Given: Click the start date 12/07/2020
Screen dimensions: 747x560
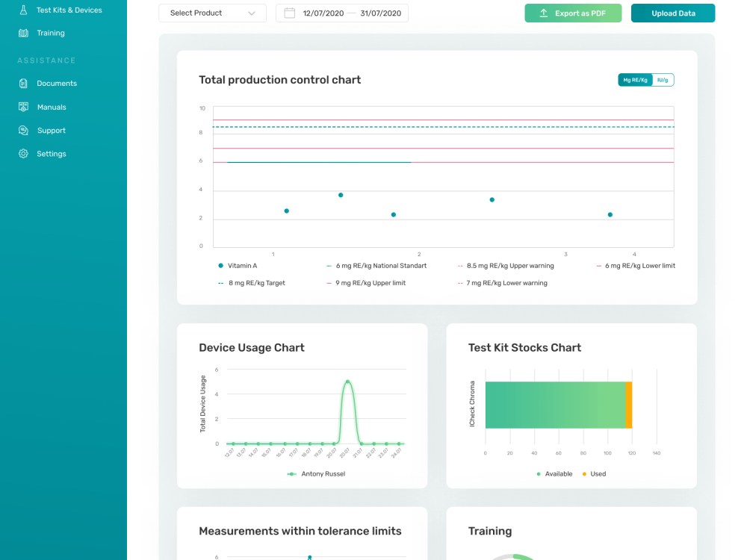Looking at the screenshot, I should [x=323, y=13].
